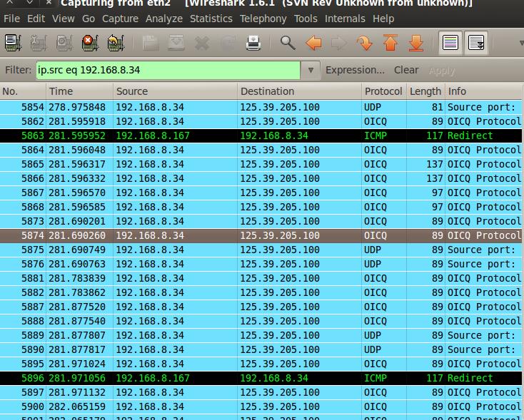Go forward in packet history

coord(339,43)
